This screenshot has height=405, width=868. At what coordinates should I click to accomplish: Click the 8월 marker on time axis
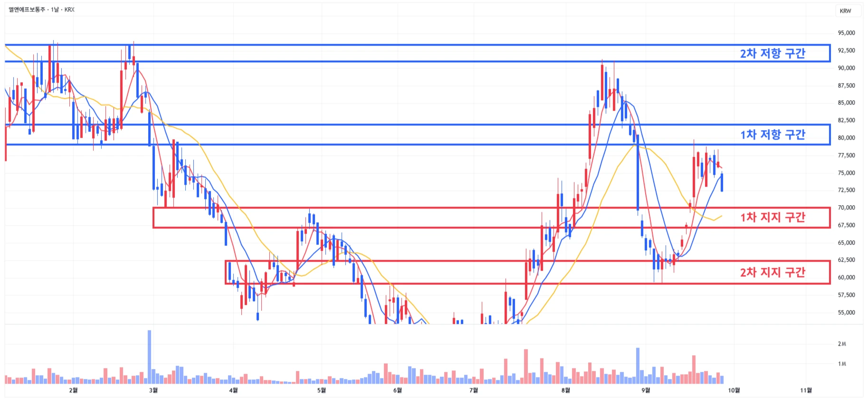[x=565, y=390]
